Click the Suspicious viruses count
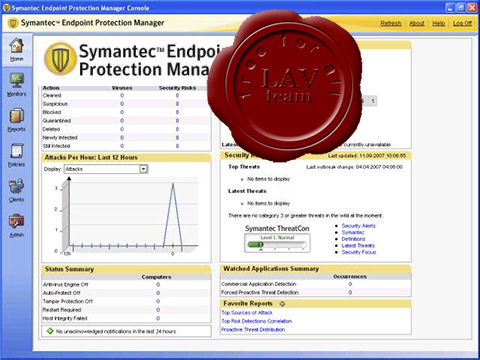This screenshot has height=360, width=480. (122, 104)
